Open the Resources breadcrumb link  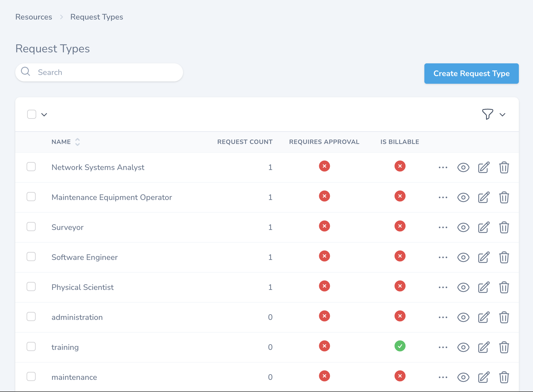33,17
